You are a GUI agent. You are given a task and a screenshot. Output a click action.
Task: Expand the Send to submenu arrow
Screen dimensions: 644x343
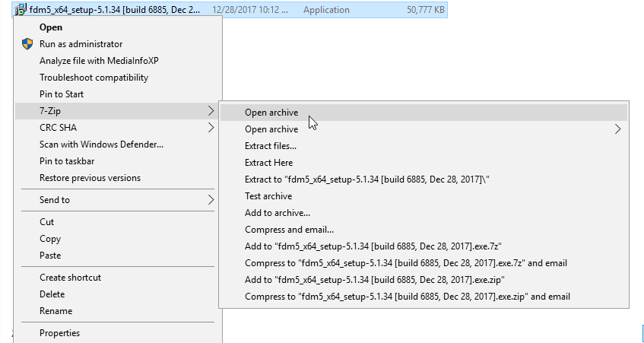click(x=211, y=200)
